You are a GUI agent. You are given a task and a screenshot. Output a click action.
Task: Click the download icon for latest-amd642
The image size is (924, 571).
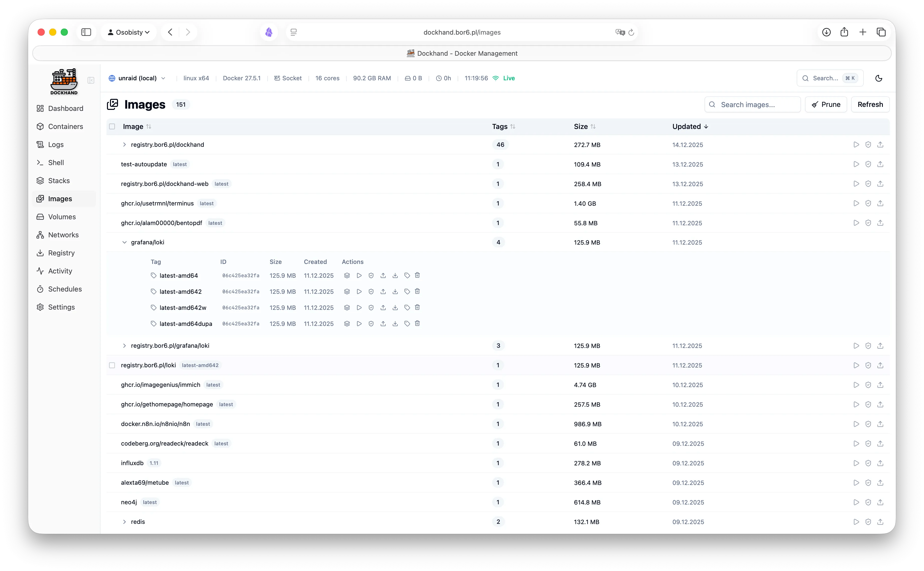click(395, 291)
